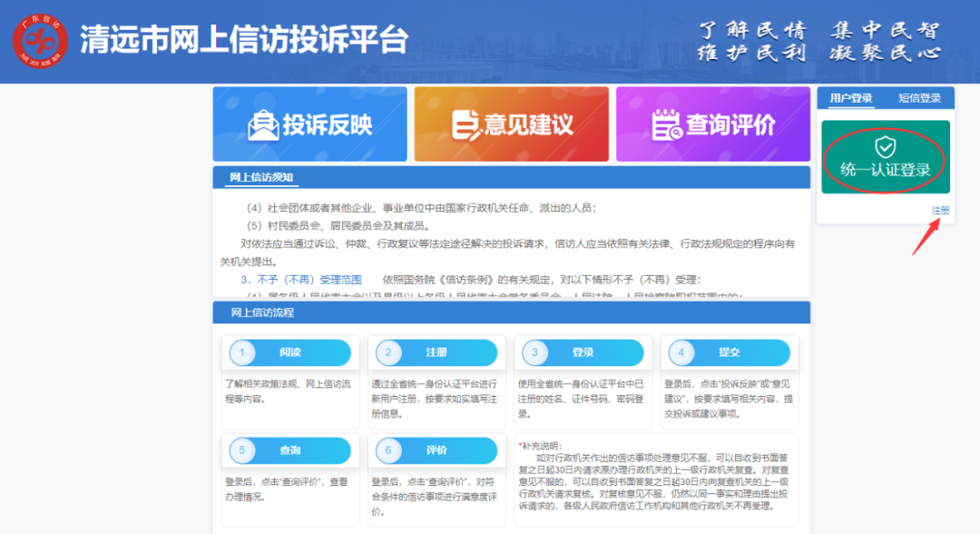Click the number 5 circle of 查询 step
Screen dimensions: 980x534
(x=242, y=450)
